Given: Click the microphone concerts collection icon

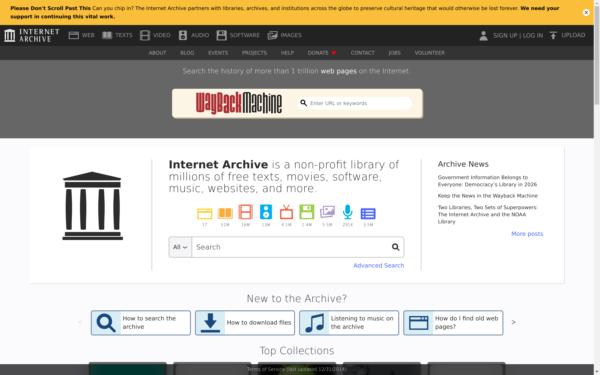Looking at the screenshot, I should pyautogui.click(x=347, y=212).
